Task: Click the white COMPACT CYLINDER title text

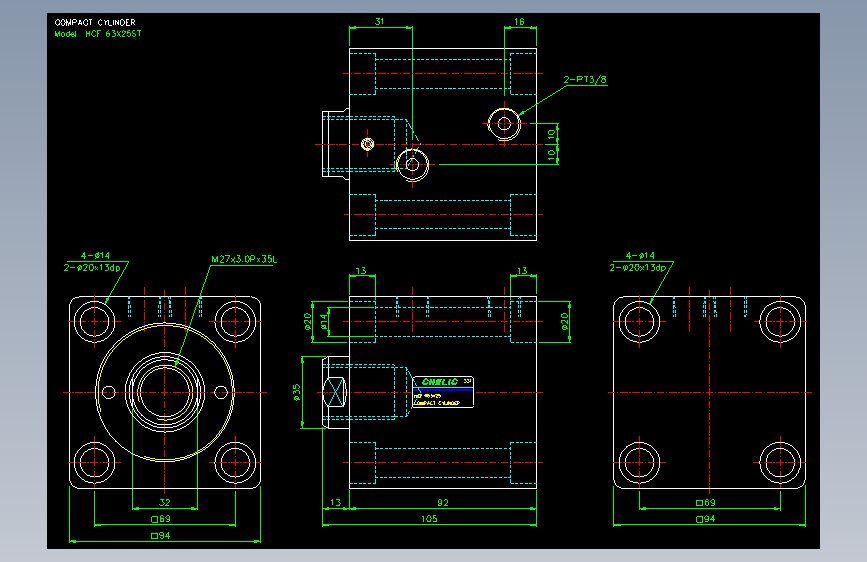Action: tap(95, 22)
